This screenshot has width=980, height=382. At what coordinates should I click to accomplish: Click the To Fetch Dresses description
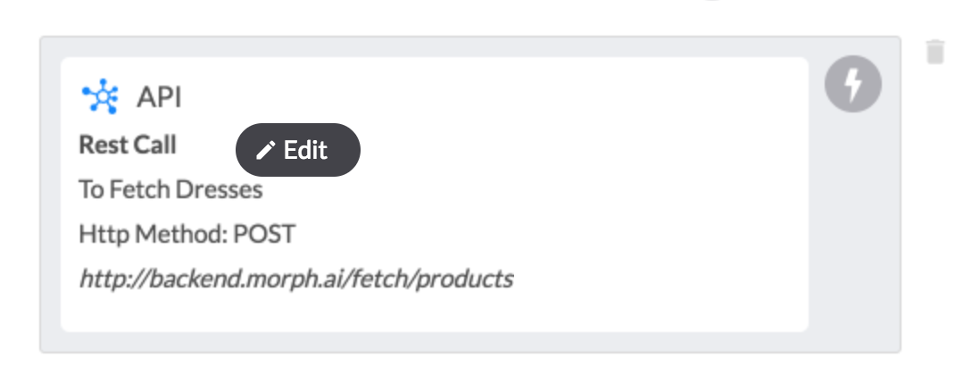170,189
